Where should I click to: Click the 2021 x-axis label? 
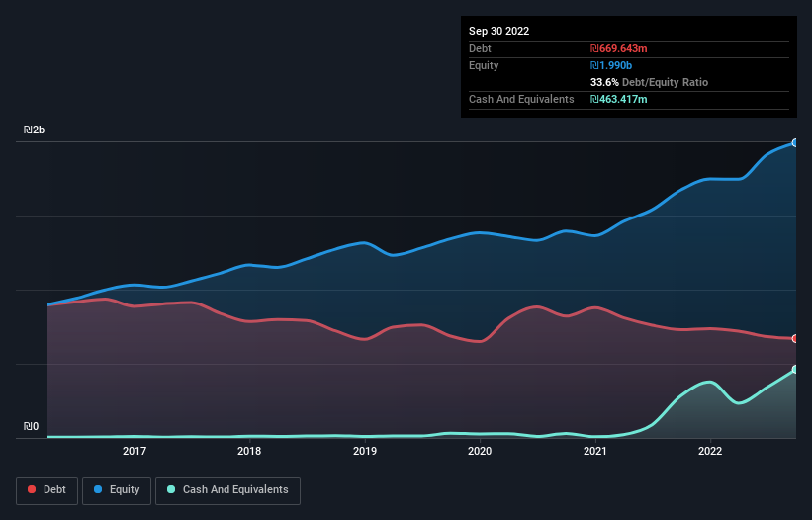(x=595, y=451)
